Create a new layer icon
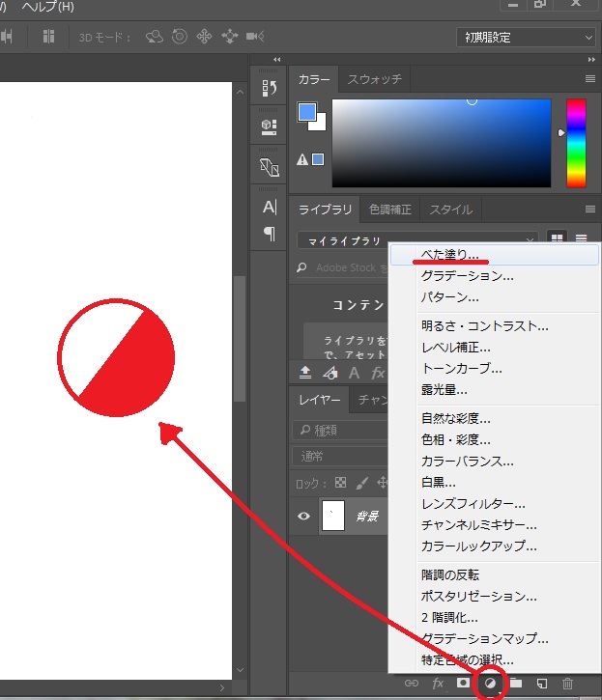The width and height of the screenshot is (602, 700). tap(542, 683)
